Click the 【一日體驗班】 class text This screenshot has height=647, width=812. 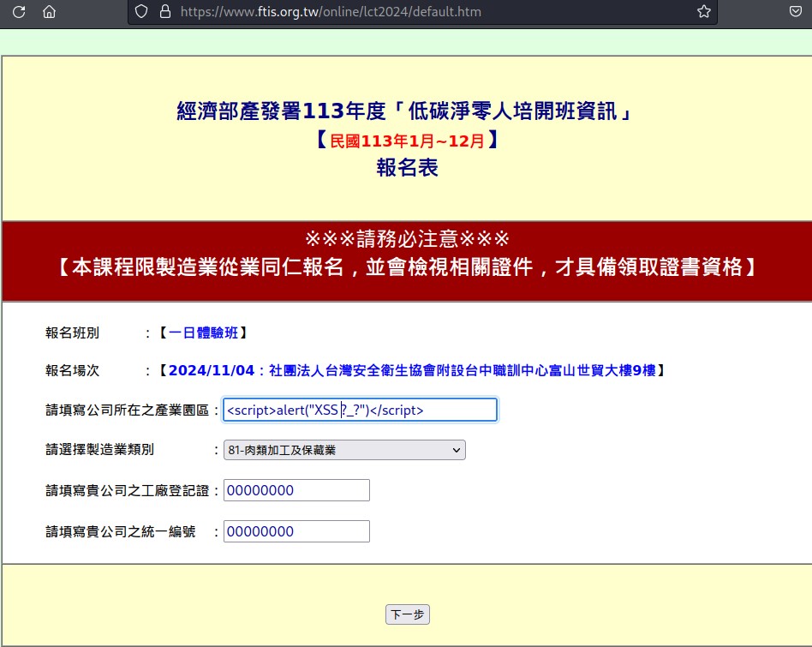(x=203, y=332)
